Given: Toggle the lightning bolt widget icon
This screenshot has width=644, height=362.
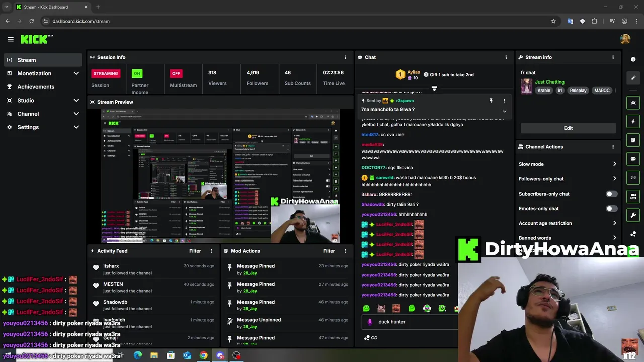Looking at the screenshot, I should (633, 121).
